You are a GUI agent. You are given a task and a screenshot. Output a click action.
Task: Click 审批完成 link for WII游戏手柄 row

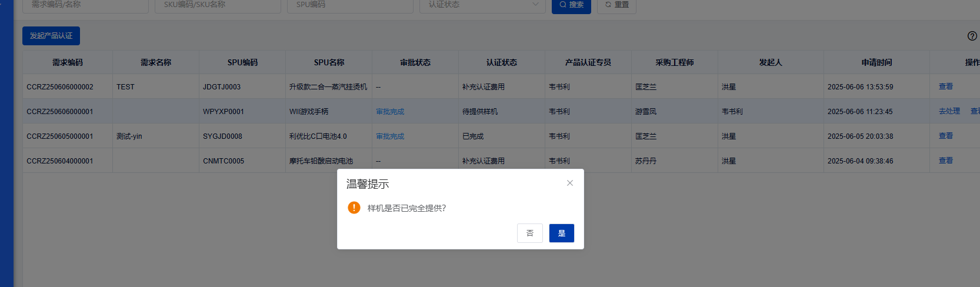click(390, 112)
